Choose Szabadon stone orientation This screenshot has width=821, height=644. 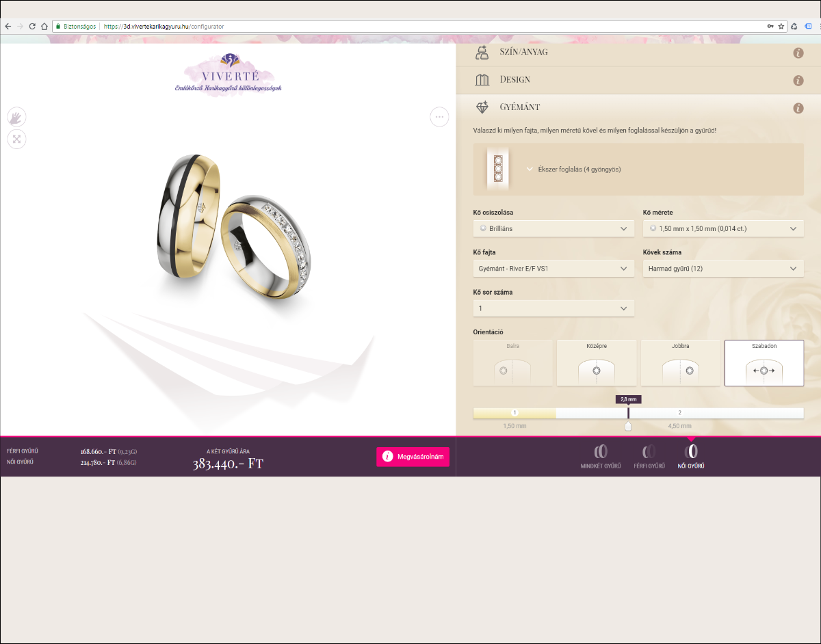coord(764,363)
